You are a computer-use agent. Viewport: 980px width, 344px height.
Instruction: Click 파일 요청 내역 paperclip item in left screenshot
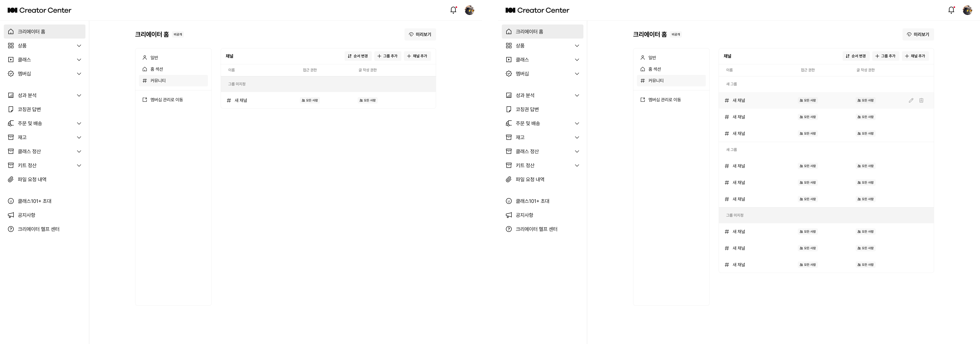pos(32,179)
